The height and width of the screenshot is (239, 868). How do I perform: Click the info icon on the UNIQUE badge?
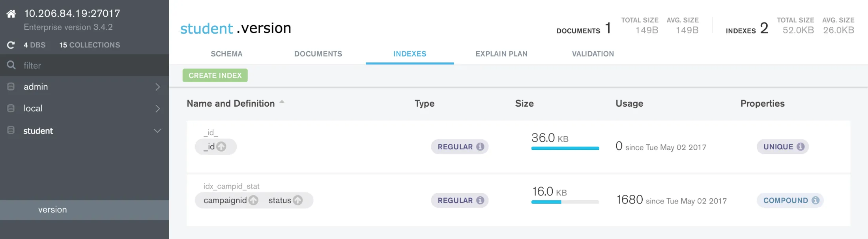(x=800, y=147)
